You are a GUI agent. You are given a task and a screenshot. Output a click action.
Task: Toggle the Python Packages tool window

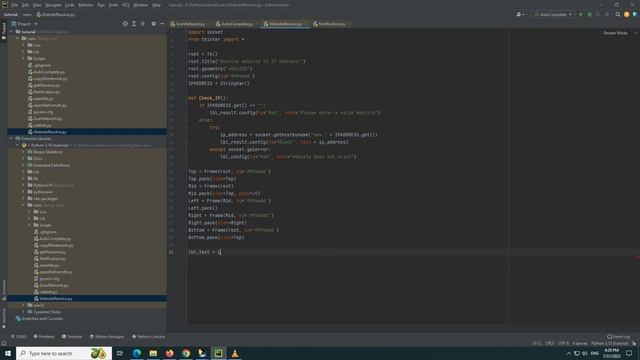tap(107, 336)
